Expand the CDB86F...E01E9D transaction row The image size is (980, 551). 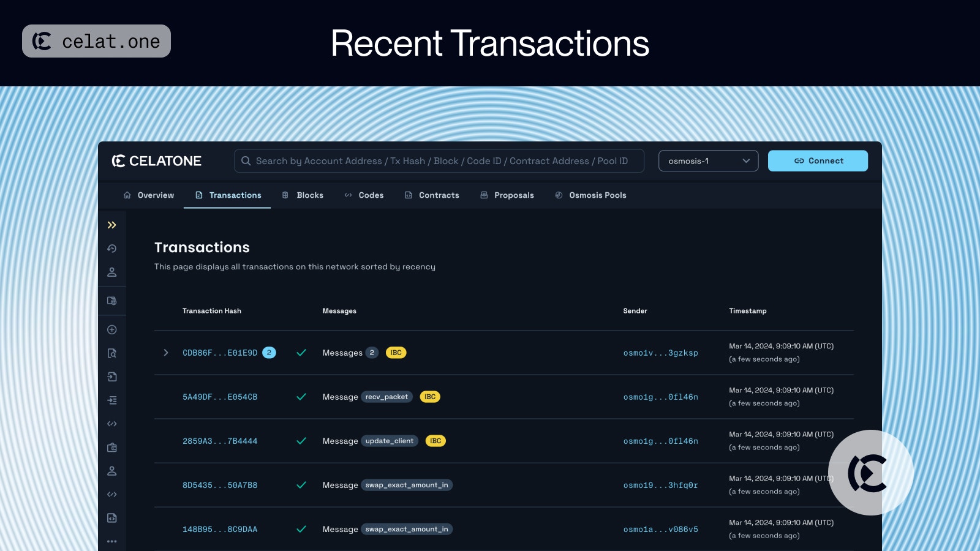coord(166,353)
